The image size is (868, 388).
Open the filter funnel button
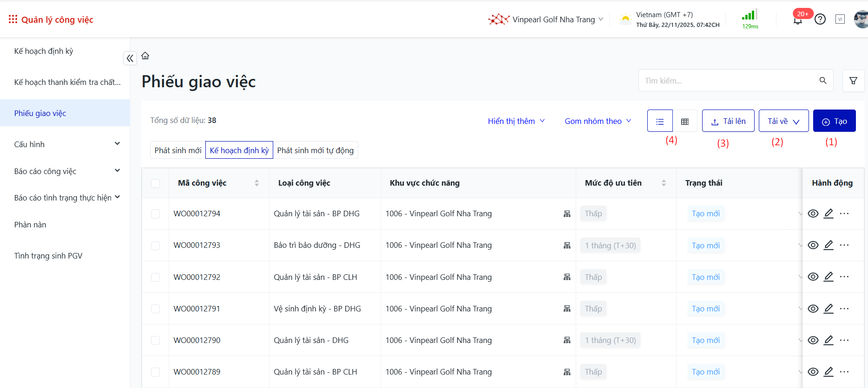coord(854,81)
